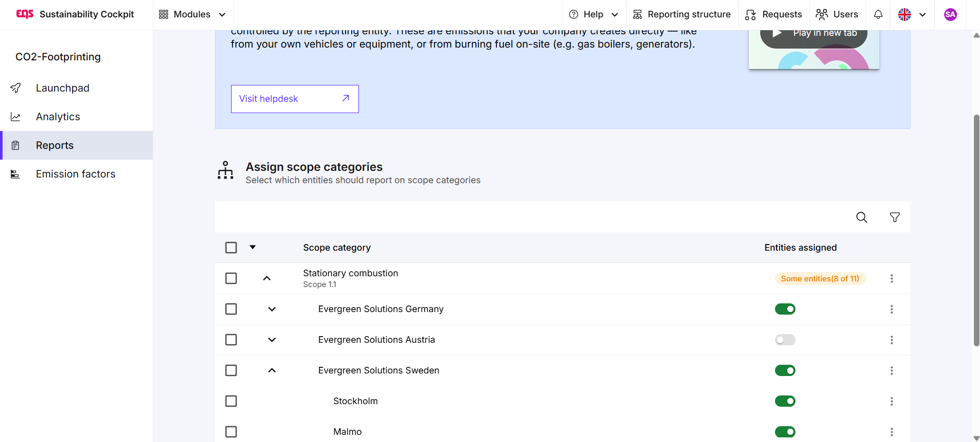Open the Reporting structure link
This screenshot has height=442, width=980.
[682, 14]
